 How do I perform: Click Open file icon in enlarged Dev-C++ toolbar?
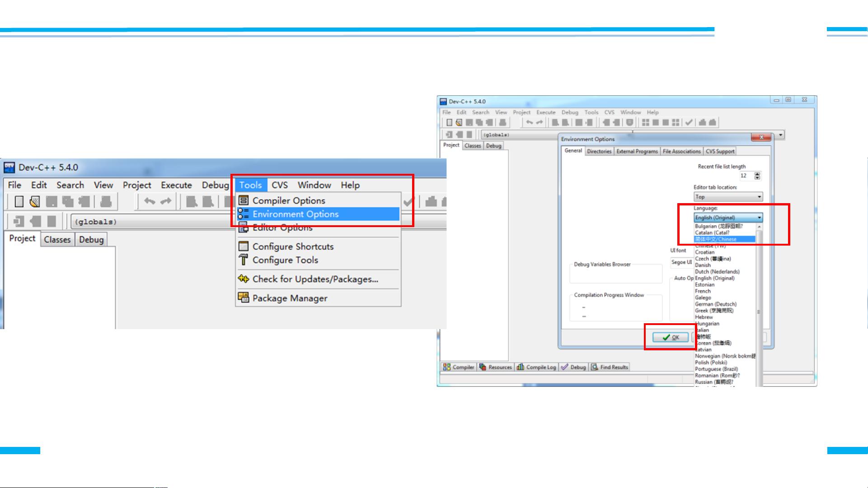click(x=35, y=201)
